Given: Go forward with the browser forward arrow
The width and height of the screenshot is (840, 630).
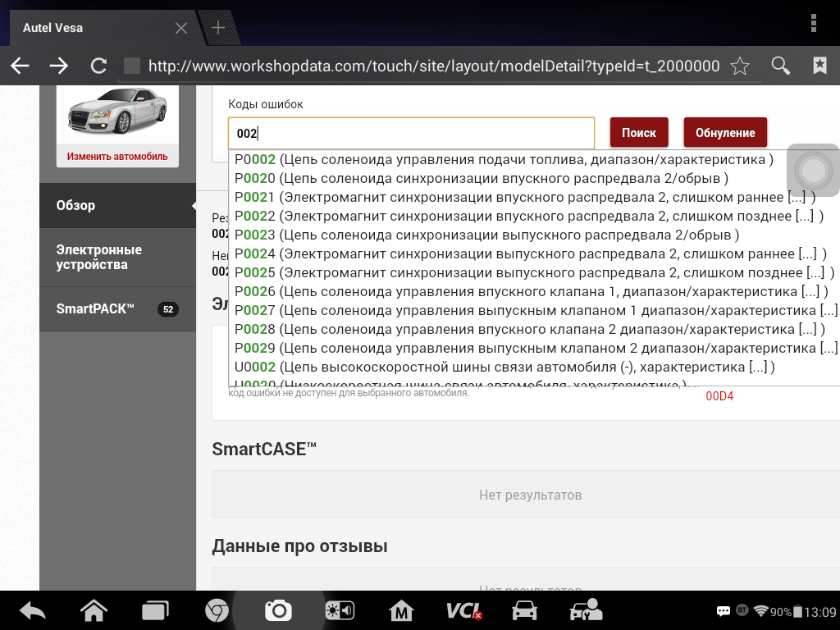Looking at the screenshot, I should 59,66.
